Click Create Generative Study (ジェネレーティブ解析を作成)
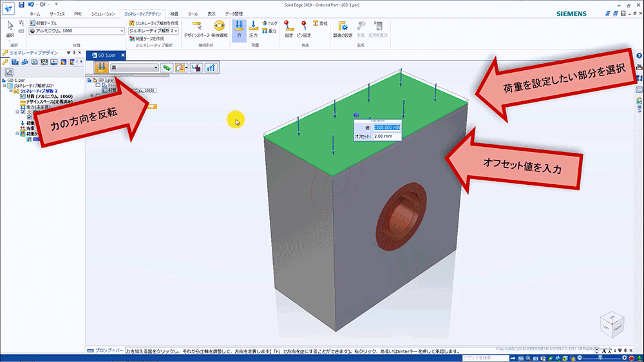The image size is (644, 362). [x=154, y=23]
